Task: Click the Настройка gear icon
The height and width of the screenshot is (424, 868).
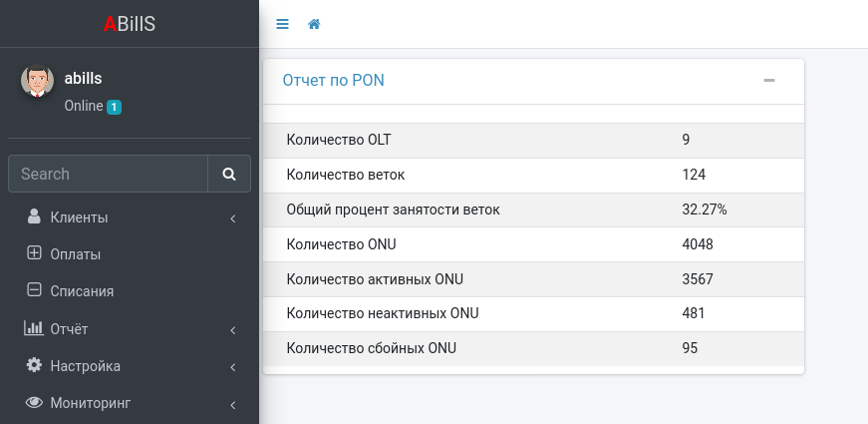Action: [34, 365]
